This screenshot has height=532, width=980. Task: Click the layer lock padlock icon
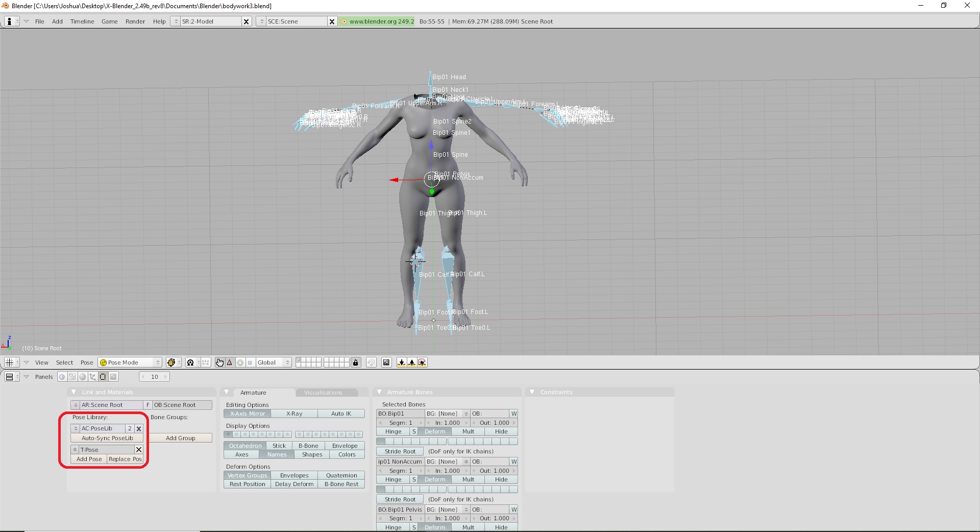click(x=356, y=362)
